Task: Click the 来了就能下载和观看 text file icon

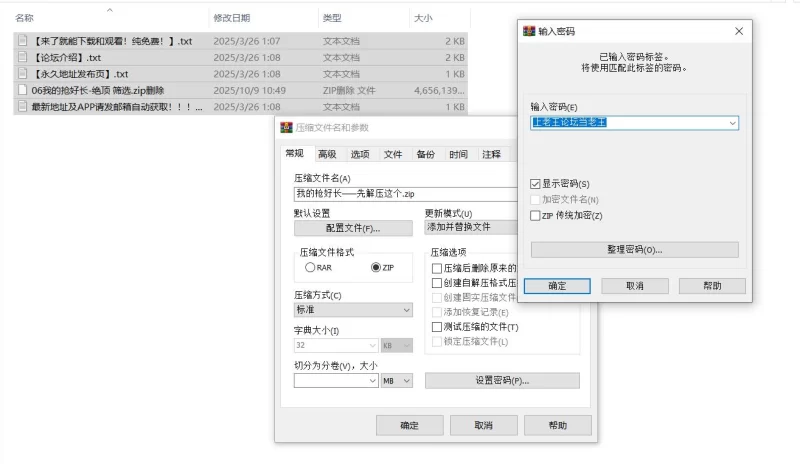Action: pos(24,41)
